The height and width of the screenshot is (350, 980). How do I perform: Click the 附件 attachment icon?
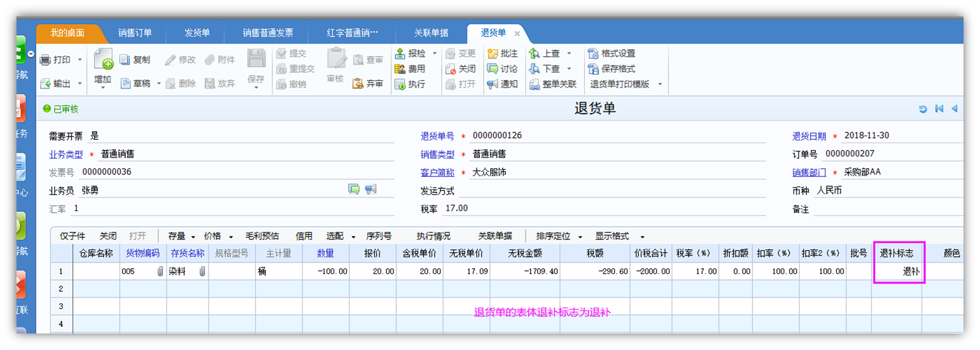(x=210, y=60)
